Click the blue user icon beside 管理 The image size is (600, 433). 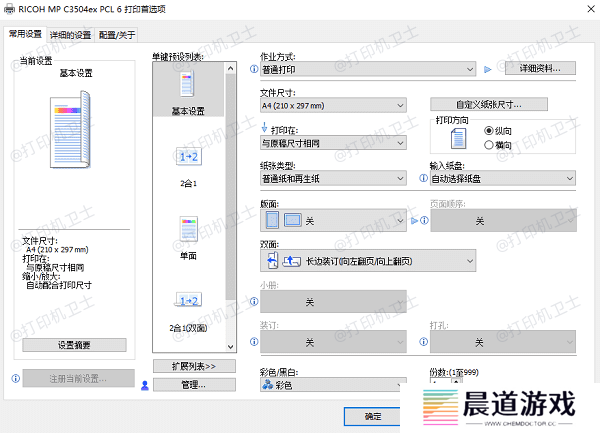(145, 385)
